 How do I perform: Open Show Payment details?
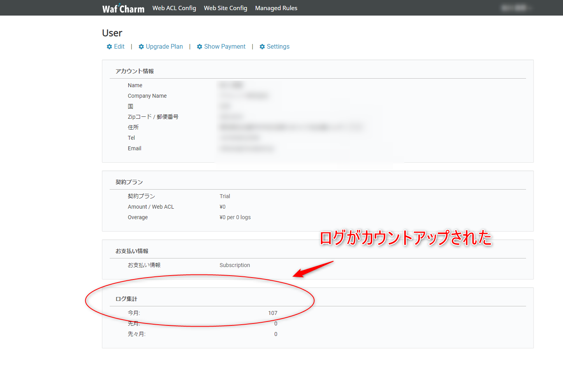(225, 46)
